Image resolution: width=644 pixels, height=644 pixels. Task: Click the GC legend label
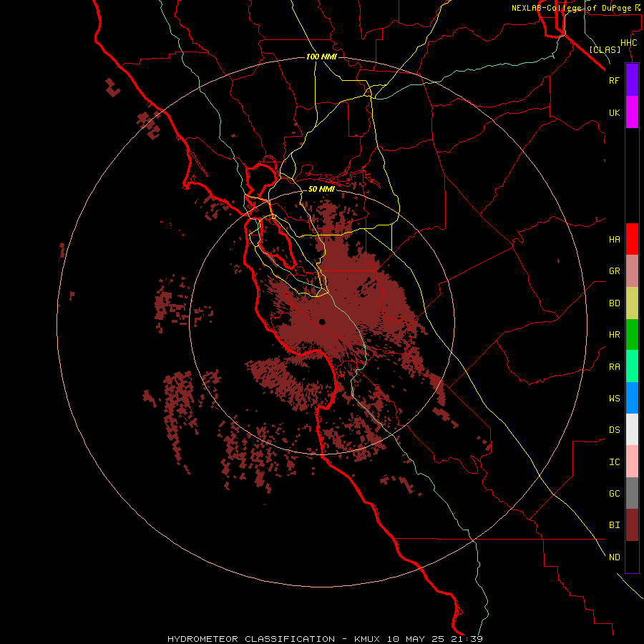coord(614,493)
